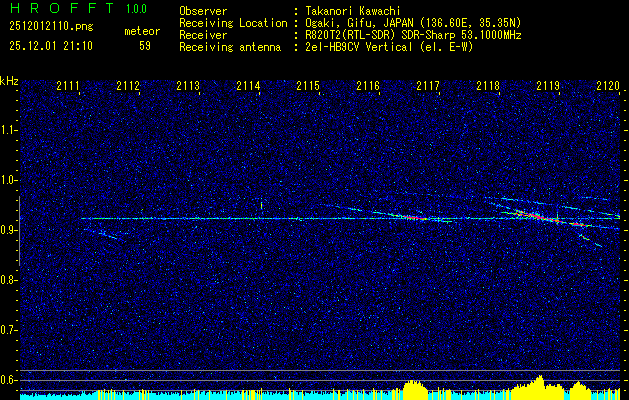
Task: Click time marker 2117
Action: [428, 85]
